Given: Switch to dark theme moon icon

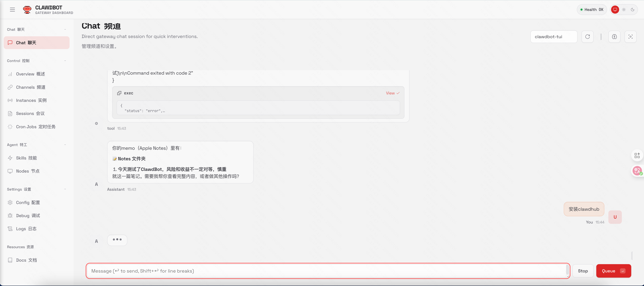Looking at the screenshot, I should pyautogui.click(x=632, y=10).
